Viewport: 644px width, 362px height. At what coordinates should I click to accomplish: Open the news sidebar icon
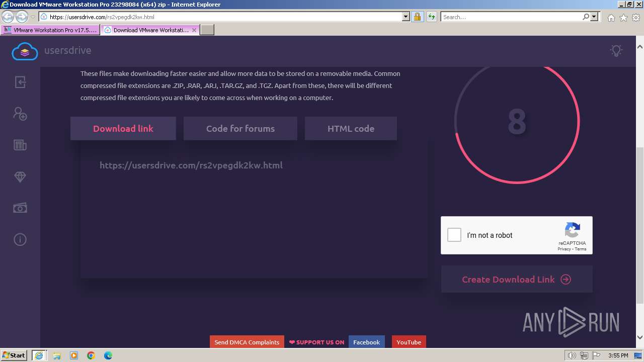click(20, 145)
